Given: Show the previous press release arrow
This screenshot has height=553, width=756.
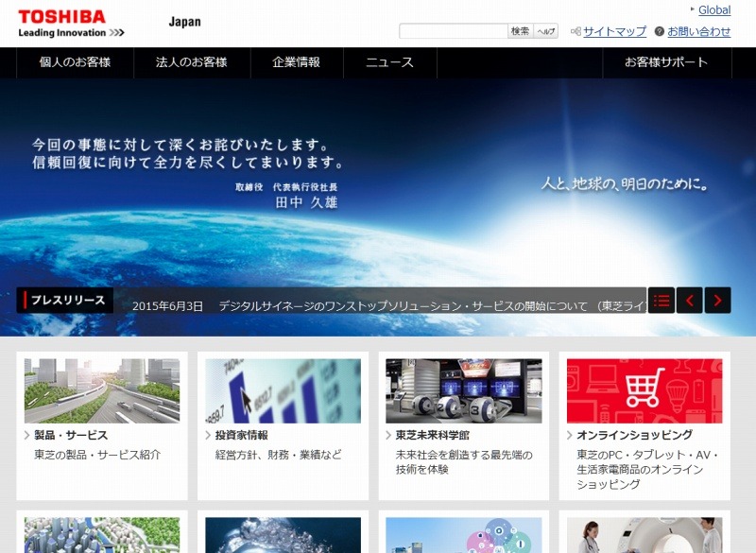Looking at the screenshot, I should pyautogui.click(x=690, y=301).
